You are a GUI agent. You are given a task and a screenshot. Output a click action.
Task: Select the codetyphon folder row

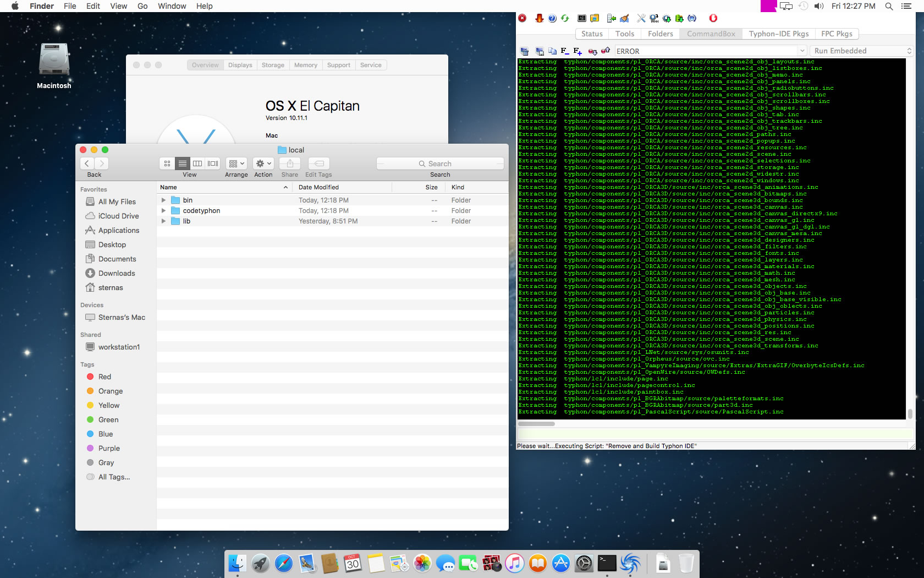coord(333,211)
